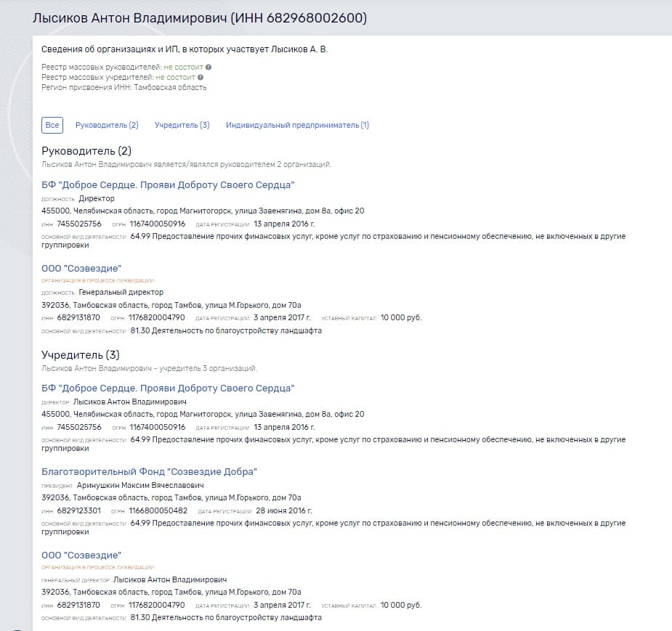The height and width of the screenshot is (631, 672).
Task: Click liquidation status under Руководитель's ООО "Созвездие"
Action: pyautogui.click(x=98, y=280)
